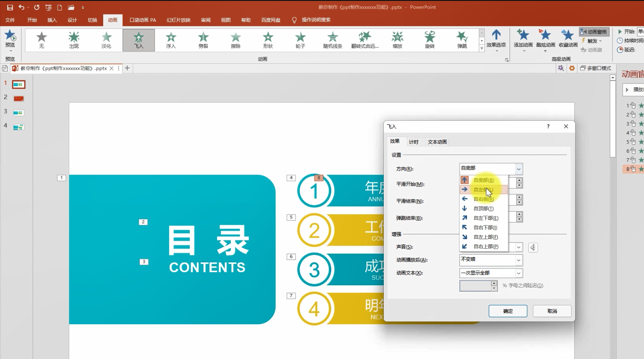Viewport: 644px width, 359px height.
Task: Select the 浮入 float-in animation effect
Action: (171, 40)
